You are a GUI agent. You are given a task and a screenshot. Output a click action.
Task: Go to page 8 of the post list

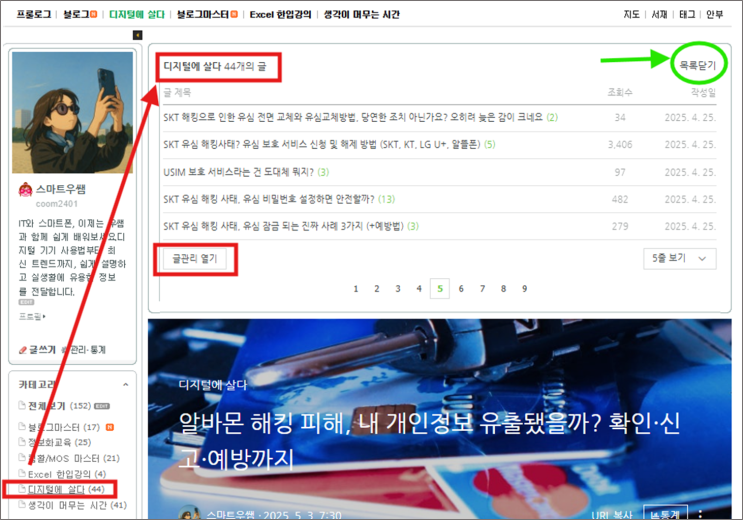pos(503,289)
